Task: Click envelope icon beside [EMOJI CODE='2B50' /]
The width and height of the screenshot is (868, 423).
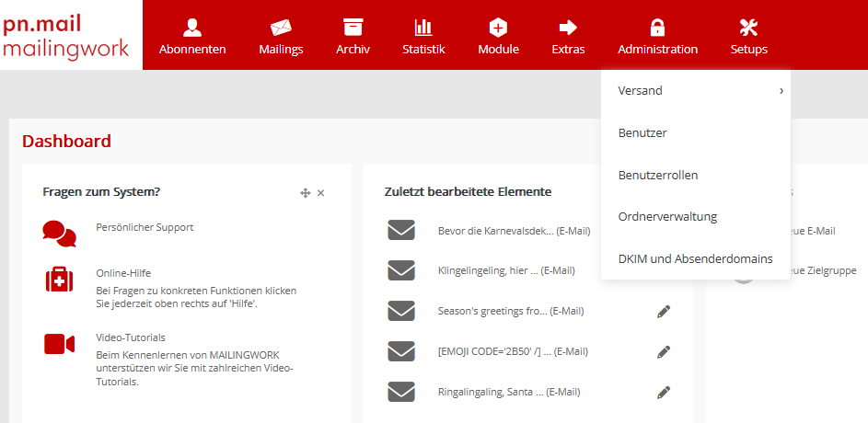Action: tap(401, 351)
